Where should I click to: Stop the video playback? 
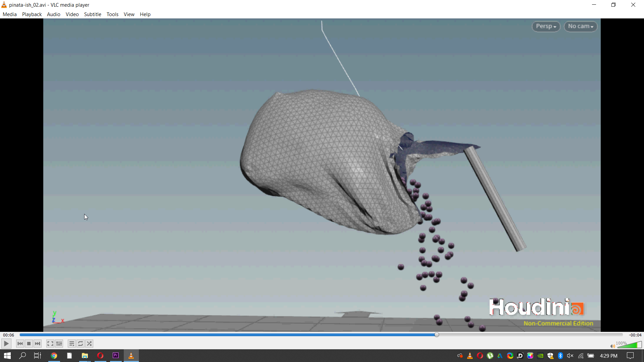[29, 344]
